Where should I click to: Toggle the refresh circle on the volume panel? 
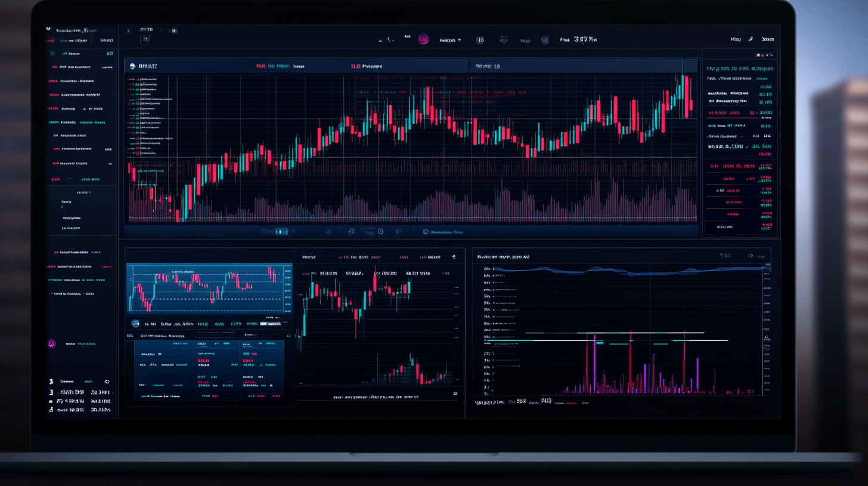(750, 256)
